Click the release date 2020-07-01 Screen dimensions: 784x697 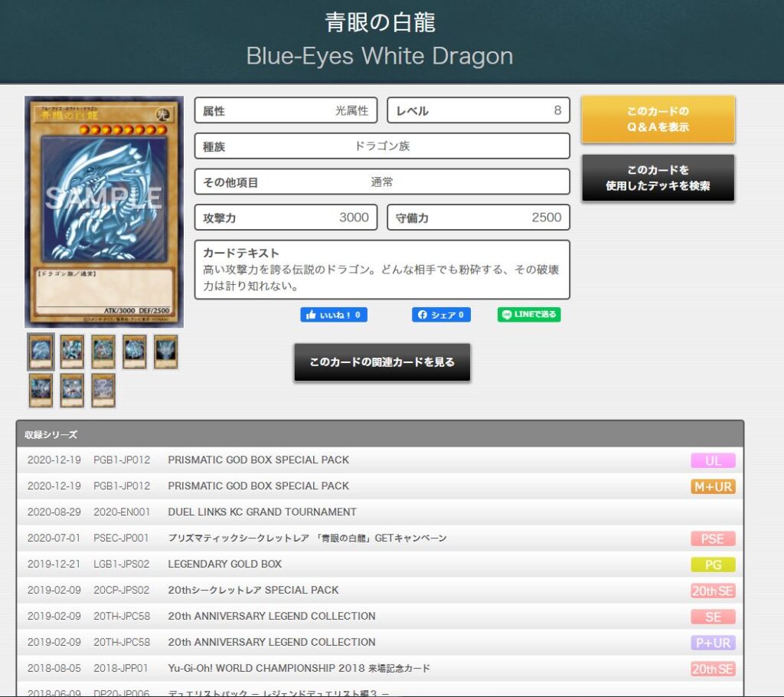click(54, 538)
